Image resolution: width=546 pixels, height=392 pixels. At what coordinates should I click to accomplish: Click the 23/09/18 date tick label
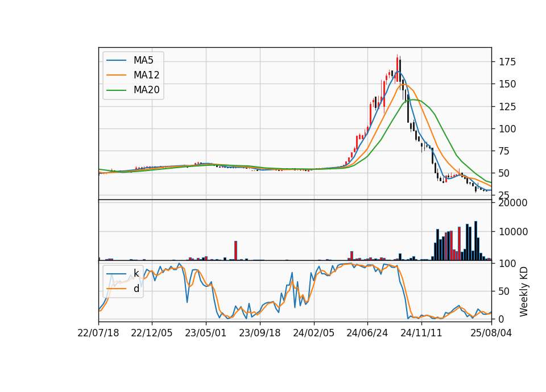[x=260, y=333]
